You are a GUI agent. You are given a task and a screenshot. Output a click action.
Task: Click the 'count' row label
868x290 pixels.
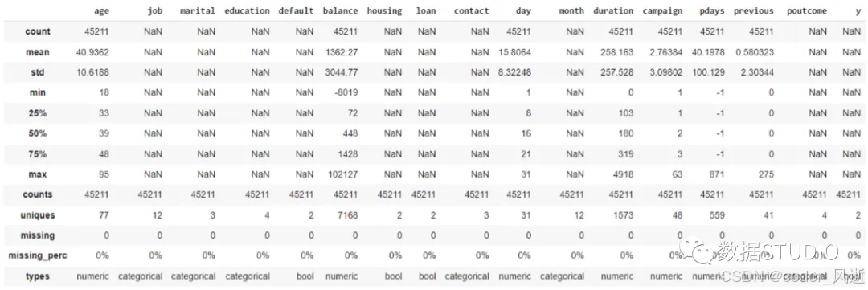[x=39, y=31]
